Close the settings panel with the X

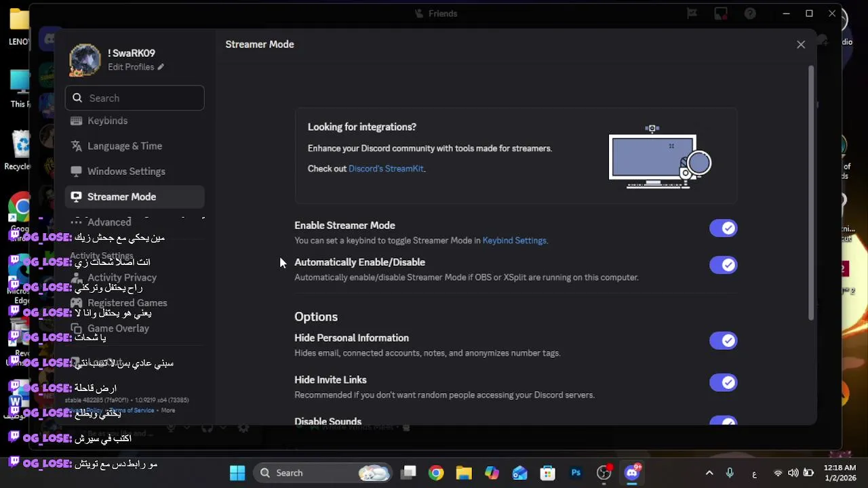click(801, 44)
